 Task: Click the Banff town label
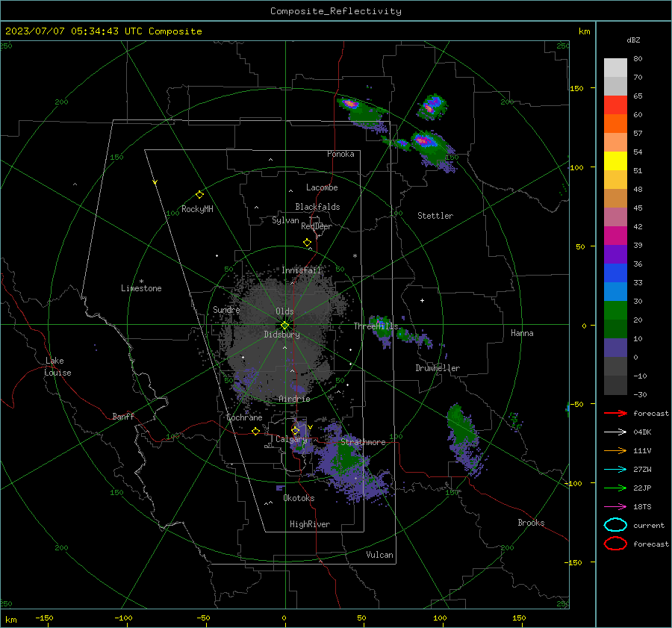(123, 416)
